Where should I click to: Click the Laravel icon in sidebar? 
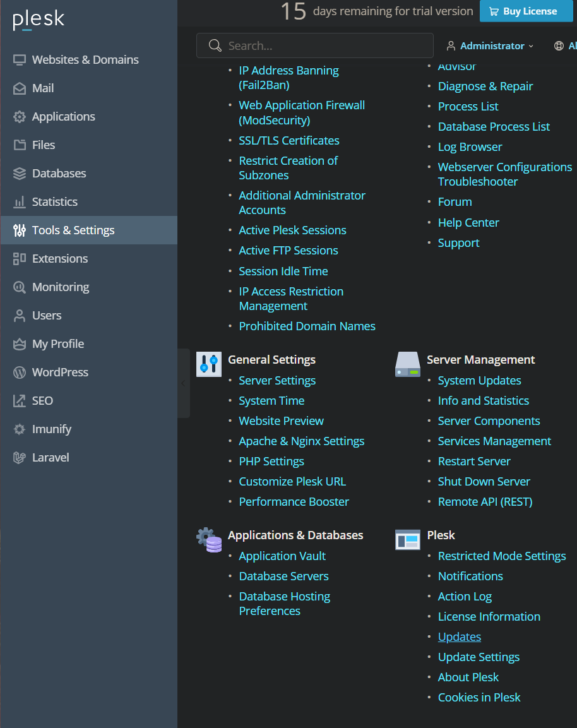pyautogui.click(x=20, y=458)
